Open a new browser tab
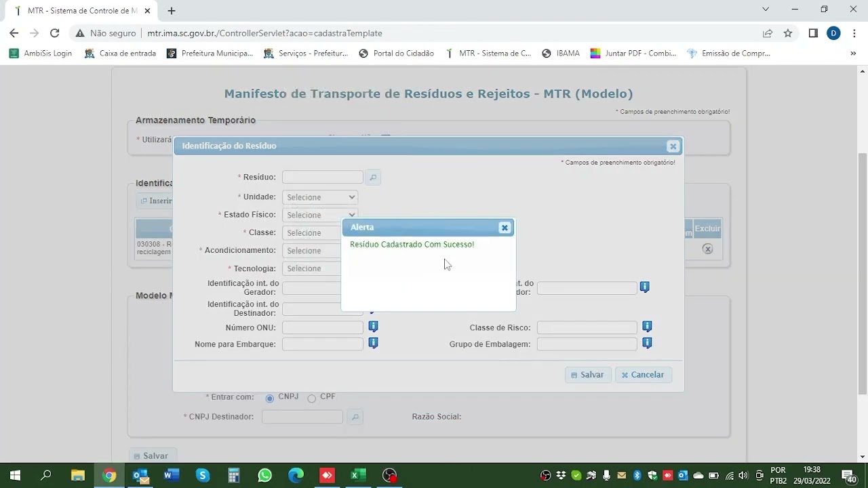868x488 pixels. point(172,11)
